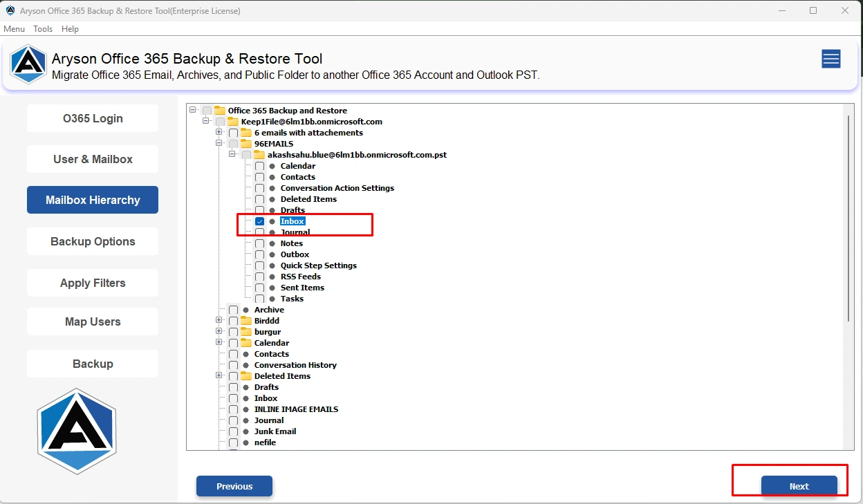Expand the Birddd folder node
863x504 pixels.
[219, 320]
